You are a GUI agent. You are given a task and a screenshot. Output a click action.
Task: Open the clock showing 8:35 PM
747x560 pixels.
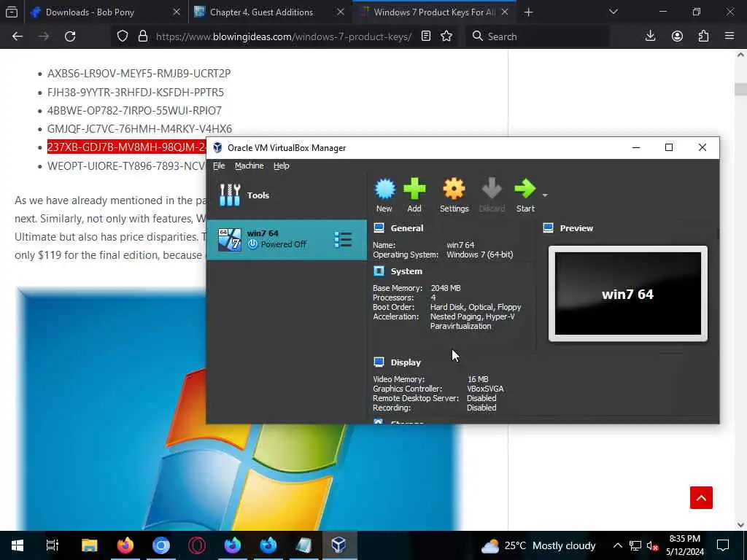(684, 545)
